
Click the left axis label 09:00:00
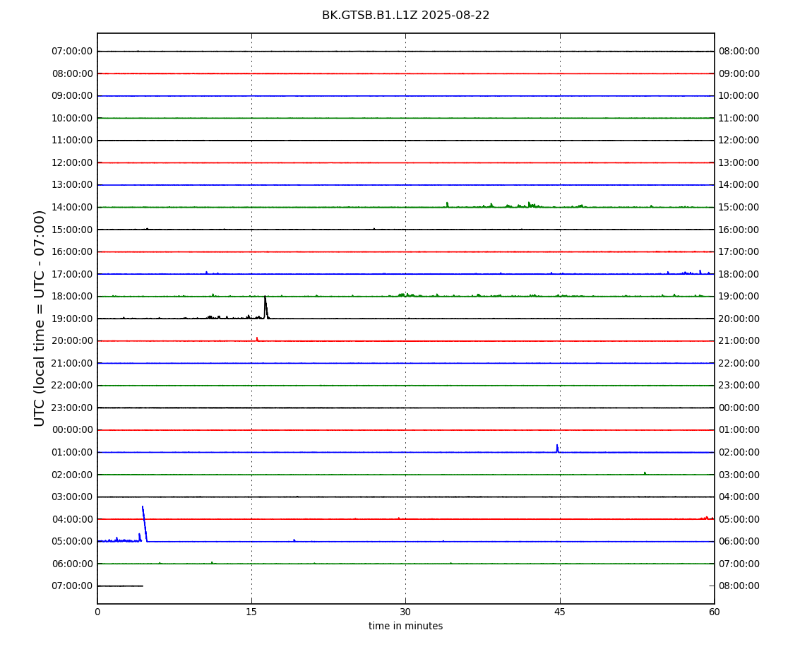click(72, 96)
